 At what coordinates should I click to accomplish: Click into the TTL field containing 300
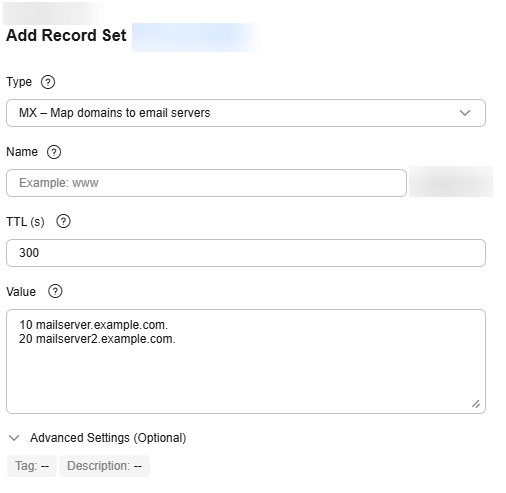(x=246, y=253)
